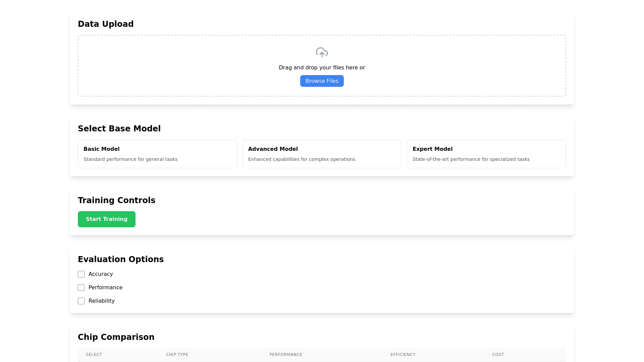Click the Evaluation Options heading
This screenshot has height=362, width=644.
click(x=121, y=259)
